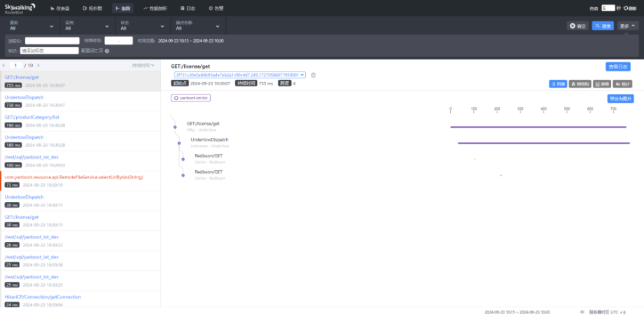Open the 仪表盘 dashboard tab

point(60,8)
